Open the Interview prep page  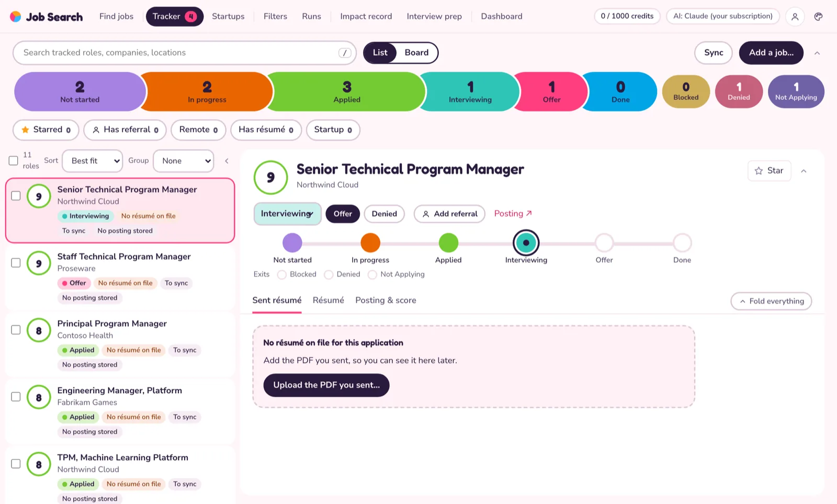tap(434, 17)
